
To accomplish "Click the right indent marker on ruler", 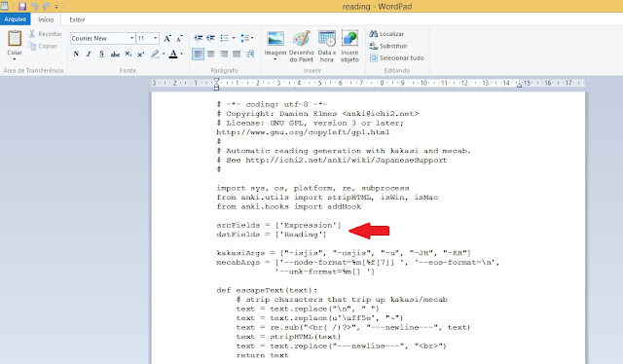I will pos(519,85).
